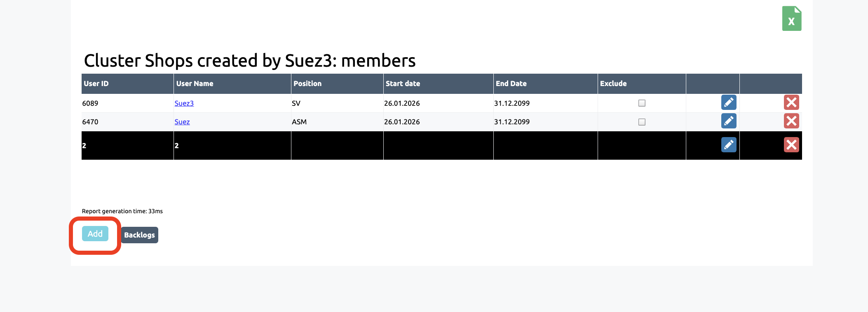Remove the Suez ASM member row
The width and height of the screenshot is (868, 312).
coord(791,121)
